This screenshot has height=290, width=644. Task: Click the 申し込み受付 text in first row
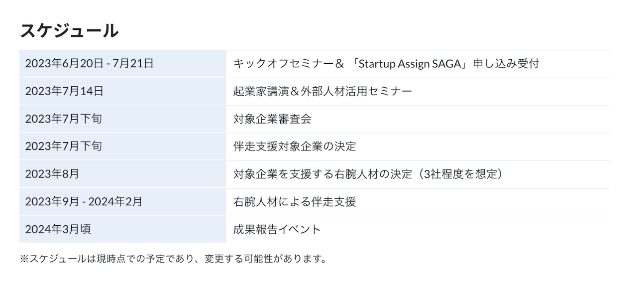click(x=506, y=64)
